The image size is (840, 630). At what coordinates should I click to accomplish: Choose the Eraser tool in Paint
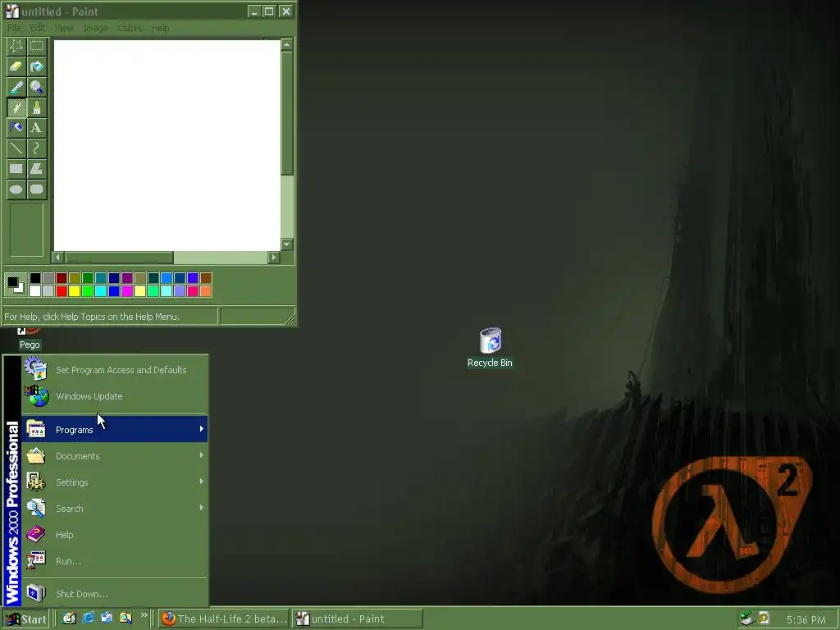[x=16, y=66]
